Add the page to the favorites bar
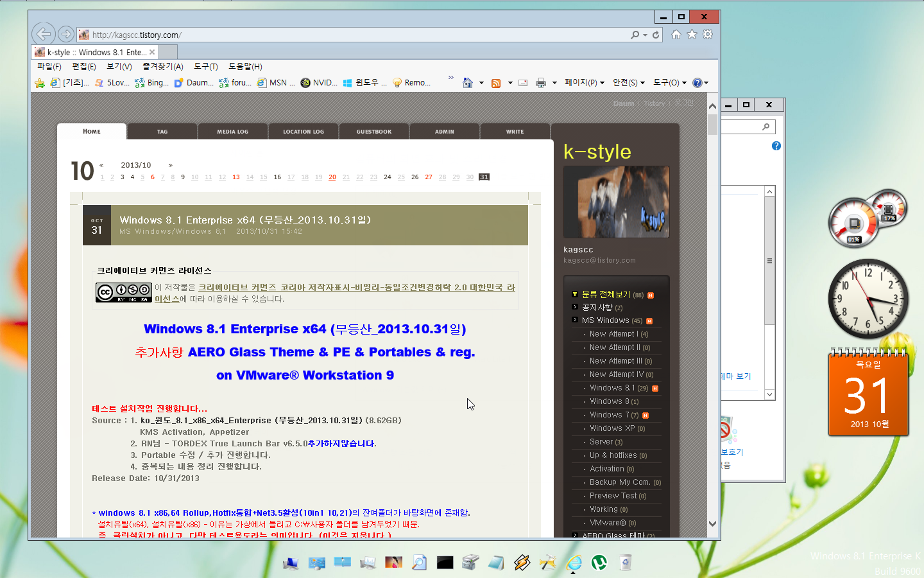Image resolution: width=924 pixels, height=578 pixels. coord(40,83)
